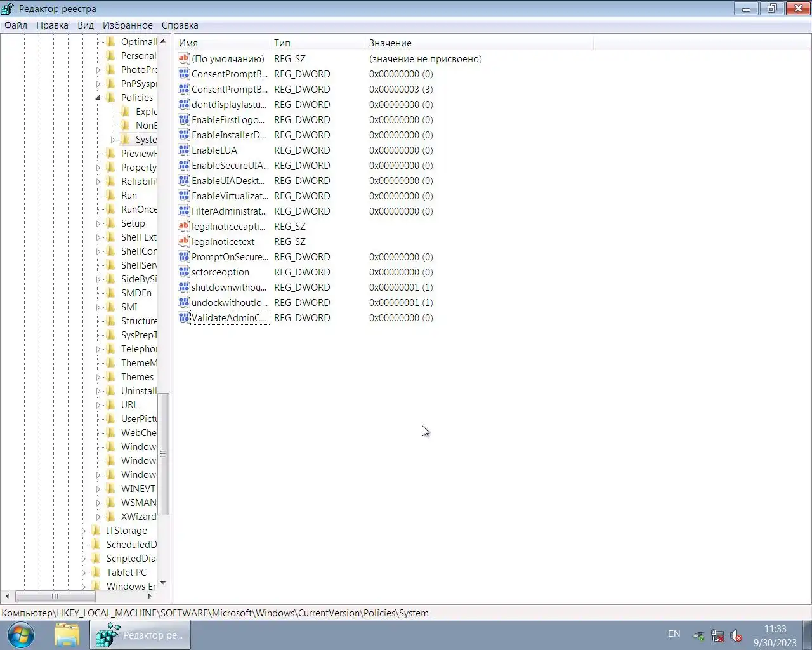Open the Избранное menu
The height and width of the screenshot is (650, 812).
point(128,25)
